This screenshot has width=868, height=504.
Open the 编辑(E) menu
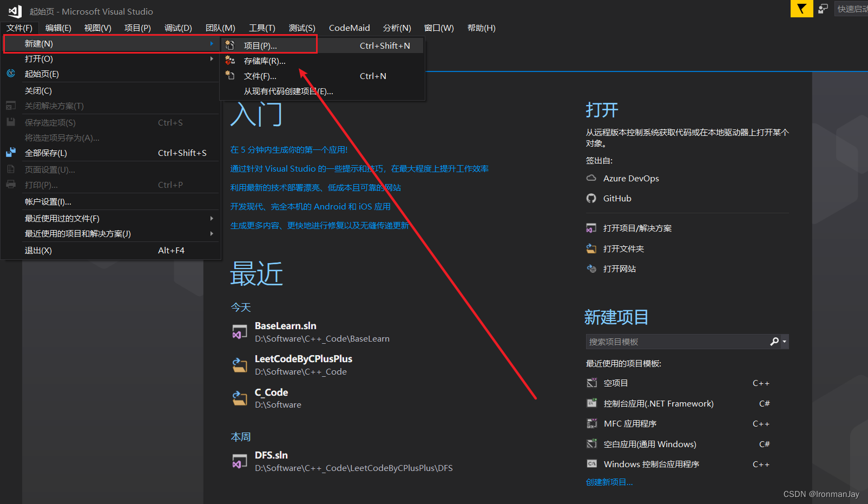[x=58, y=28]
